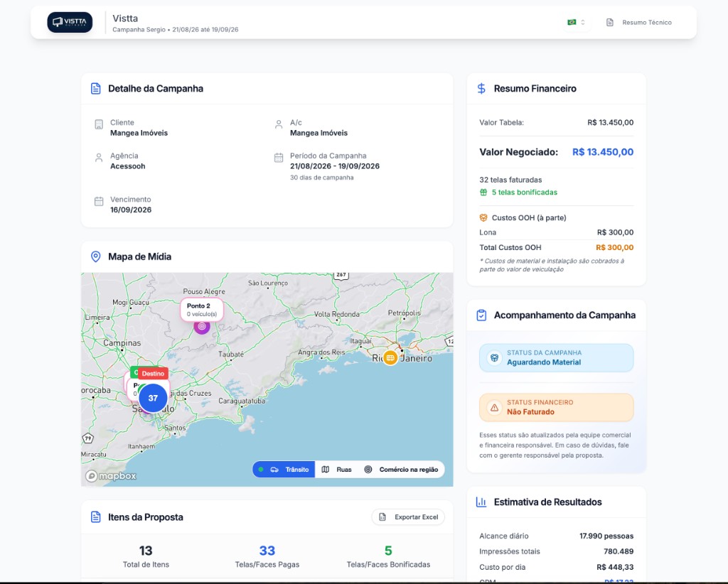Select the blue cluster marker 37
The image size is (728, 584).
(x=153, y=398)
